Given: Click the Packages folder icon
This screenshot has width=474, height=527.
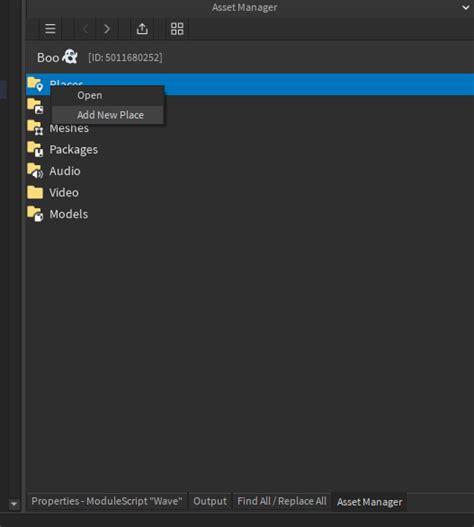Looking at the screenshot, I should (x=35, y=149).
